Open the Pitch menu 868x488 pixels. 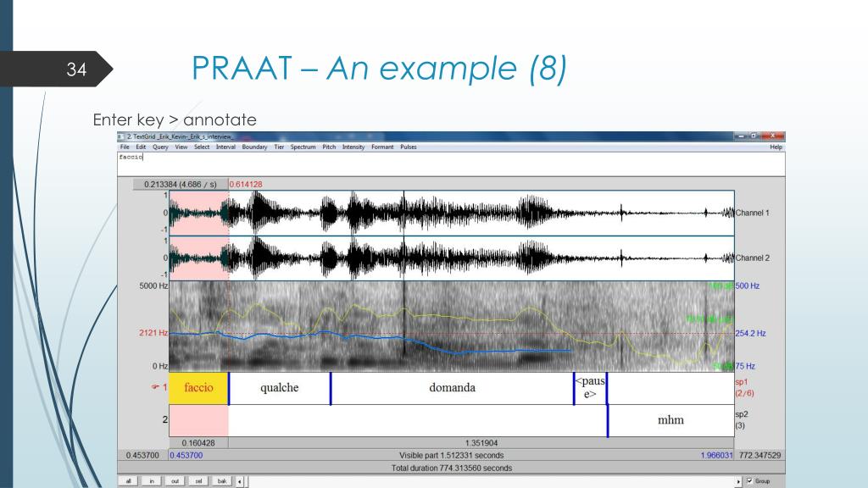point(330,147)
